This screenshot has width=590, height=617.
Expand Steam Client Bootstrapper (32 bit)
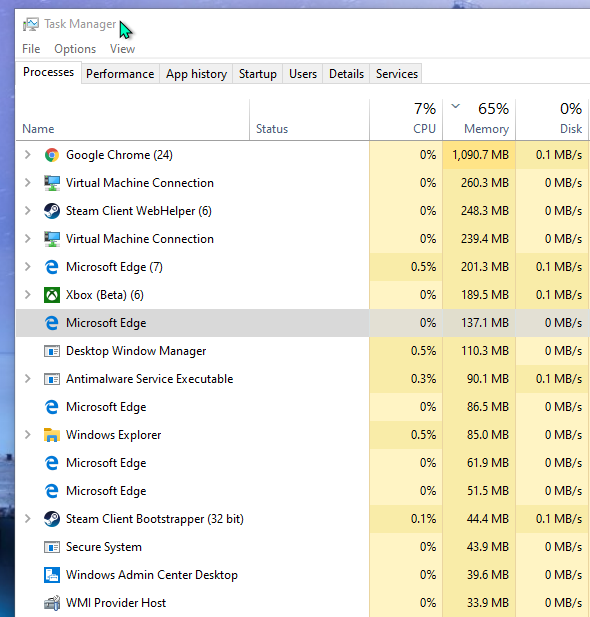point(28,519)
